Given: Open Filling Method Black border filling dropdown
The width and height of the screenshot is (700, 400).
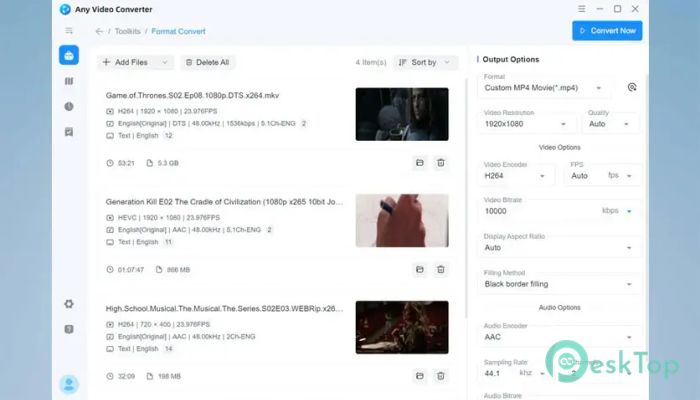Looking at the screenshot, I should pos(559,284).
